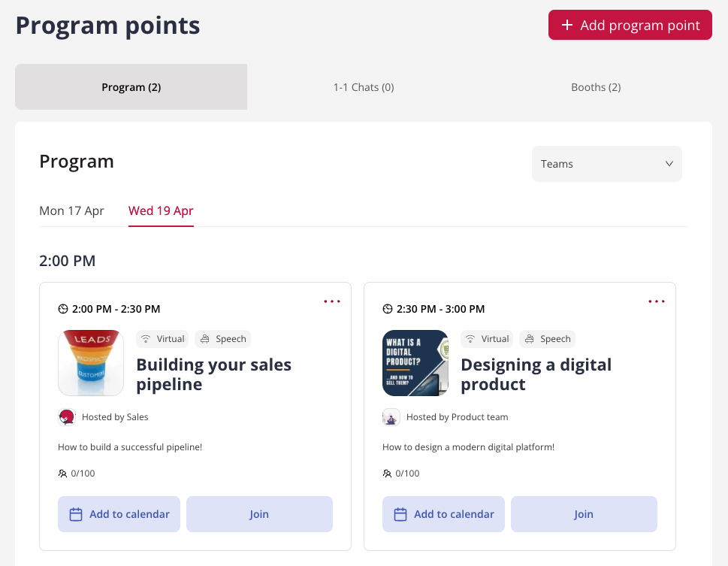The height and width of the screenshot is (566, 728).
Task: Click the Product team host avatar
Action: pyautogui.click(x=391, y=417)
